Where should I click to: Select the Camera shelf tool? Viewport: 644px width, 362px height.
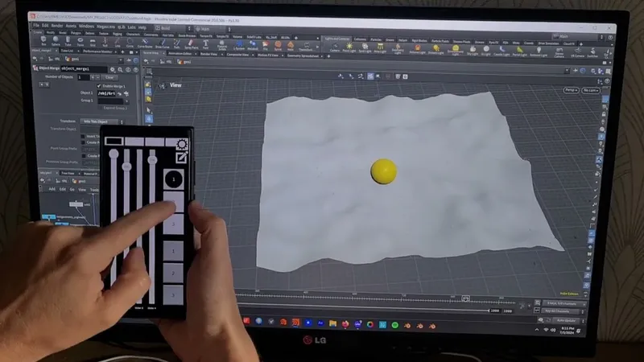click(x=335, y=47)
